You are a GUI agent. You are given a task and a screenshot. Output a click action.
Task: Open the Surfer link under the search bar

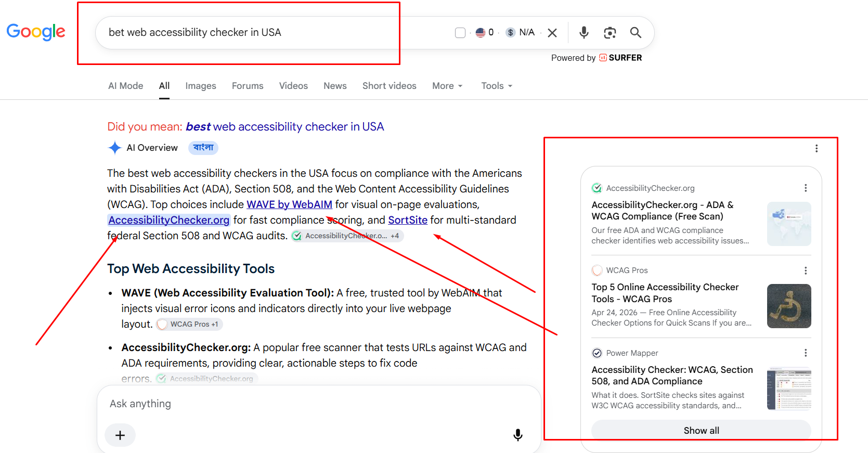(620, 58)
